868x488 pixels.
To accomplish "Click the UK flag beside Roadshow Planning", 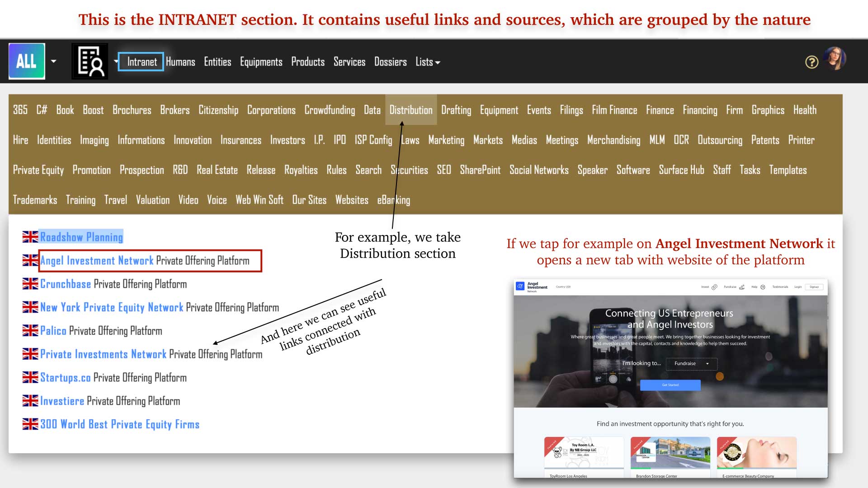I will (x=30, y=237).
